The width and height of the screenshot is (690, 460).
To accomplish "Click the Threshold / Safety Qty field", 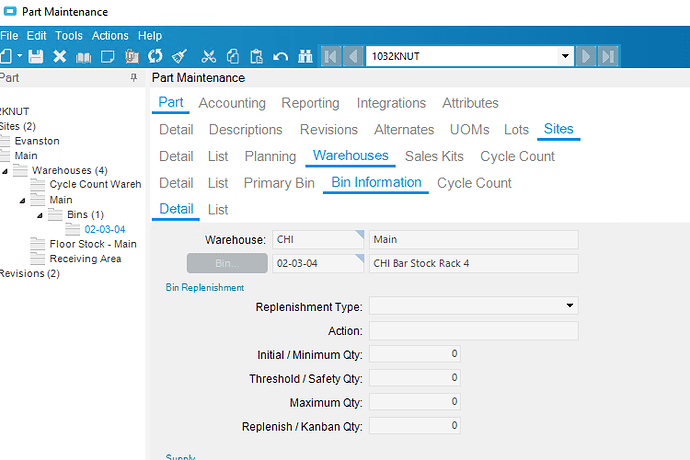I will (x=415, y=378).
